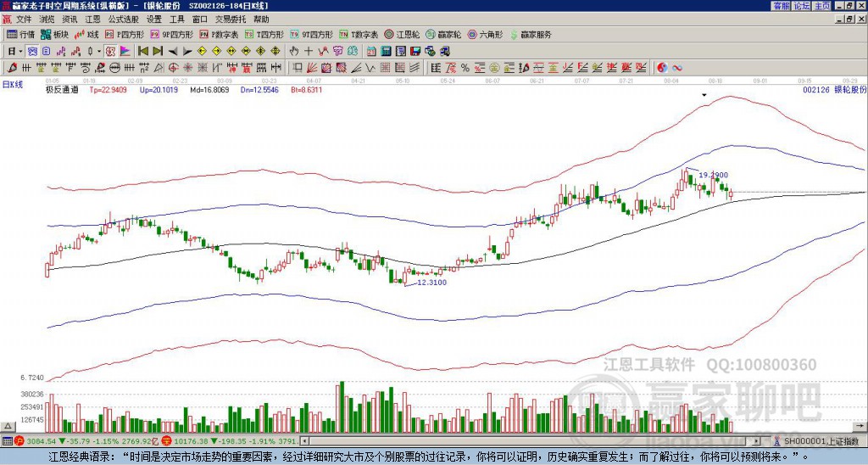This screenshot has height=465, width=868.
Task: Click the status bar scrollbar left arrow
Action: point(304,441)
